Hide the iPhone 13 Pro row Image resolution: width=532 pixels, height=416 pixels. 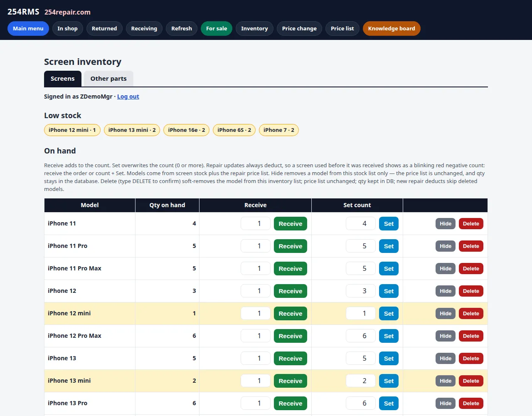(x=446, y=404)
